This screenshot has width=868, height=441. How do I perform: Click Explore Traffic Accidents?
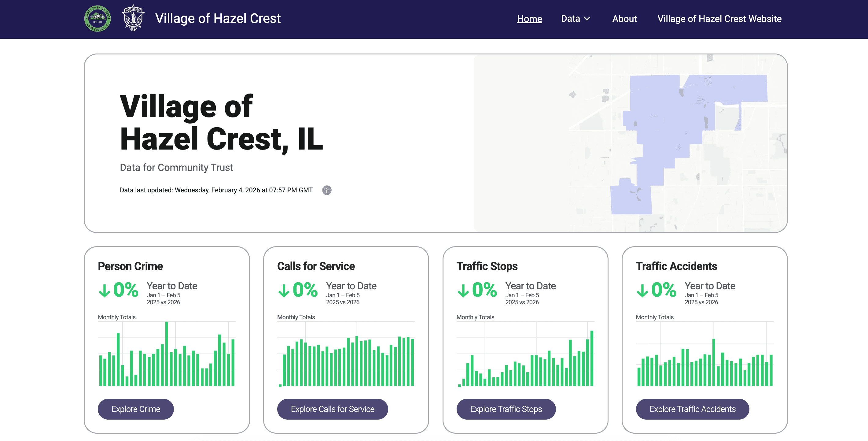click(693, 409)
